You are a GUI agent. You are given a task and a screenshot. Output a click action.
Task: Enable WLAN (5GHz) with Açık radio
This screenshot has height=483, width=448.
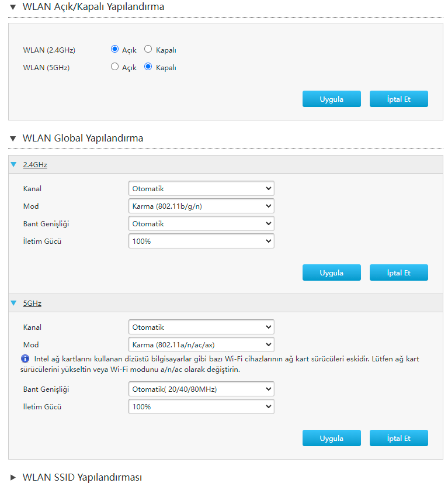coord(115,67)
